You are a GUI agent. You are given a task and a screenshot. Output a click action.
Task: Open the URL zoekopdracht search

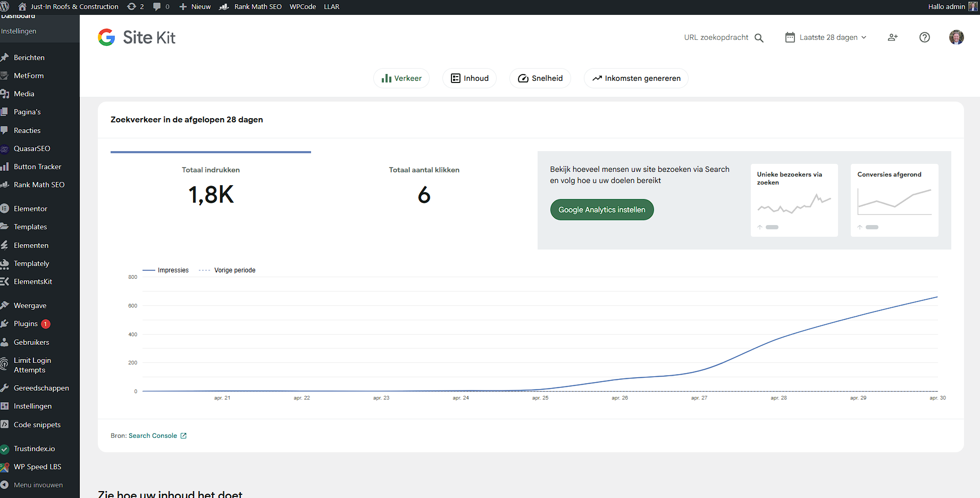point(724,37)
